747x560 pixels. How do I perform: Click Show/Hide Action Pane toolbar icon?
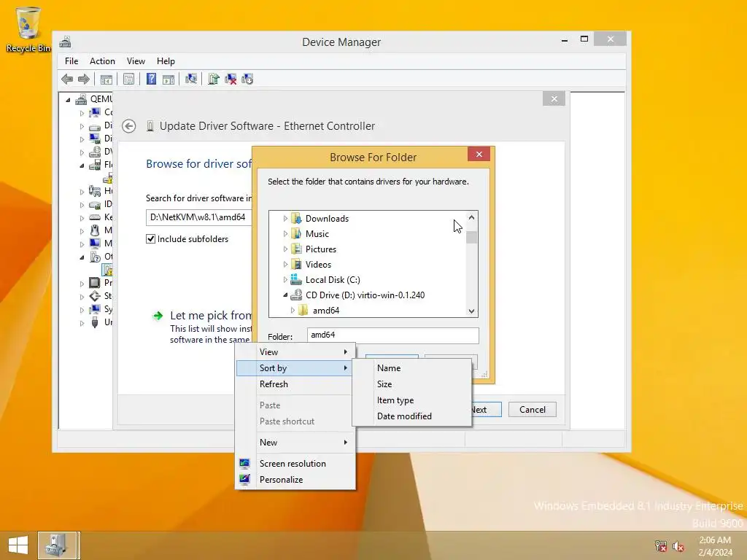click(x=169, y=79)
